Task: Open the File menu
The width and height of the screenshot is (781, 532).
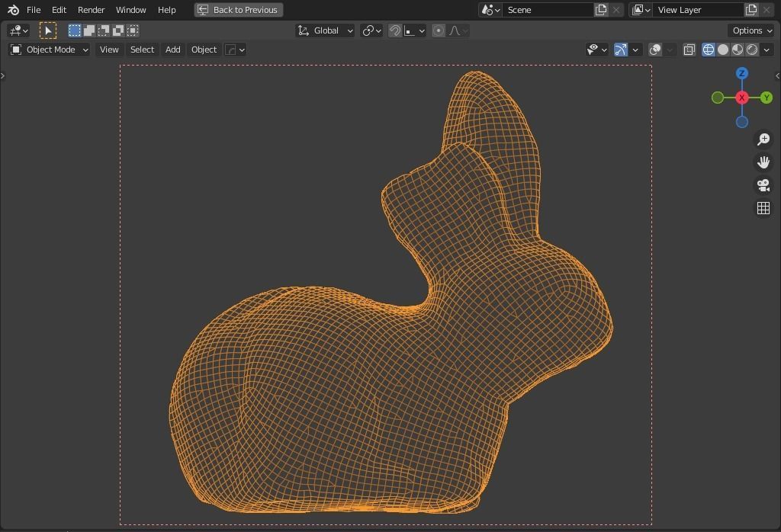Action: pos(34,10)
